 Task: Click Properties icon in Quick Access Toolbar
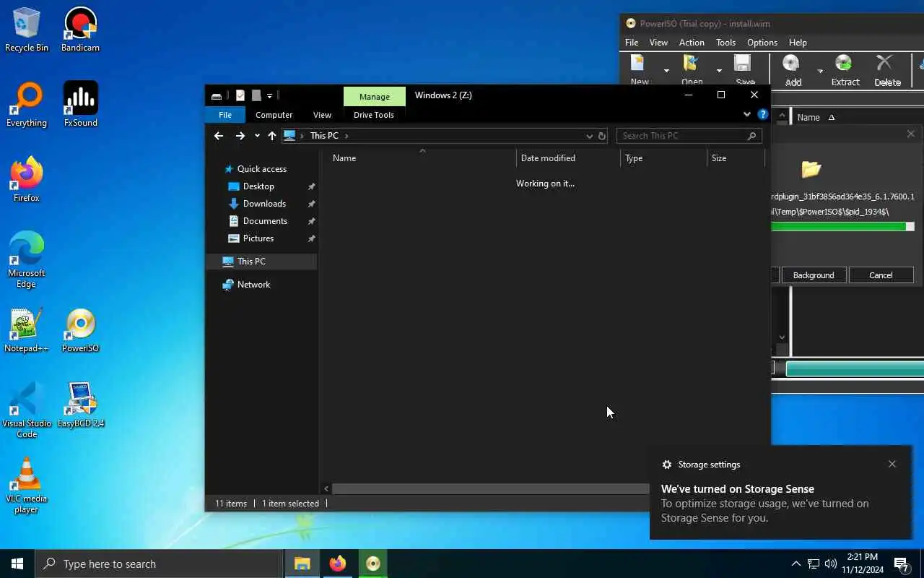point(240,95)
